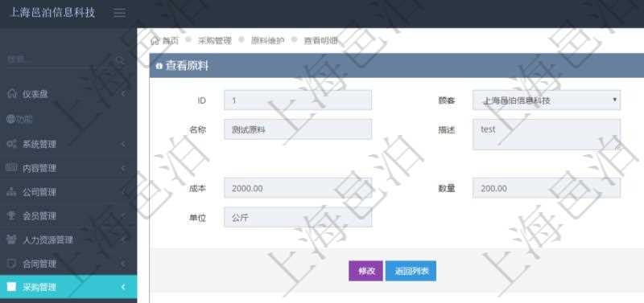This screenshot has height=303, width=644.
Task: Click the 合同管理 icon
Action: click(x=11, y=264)
